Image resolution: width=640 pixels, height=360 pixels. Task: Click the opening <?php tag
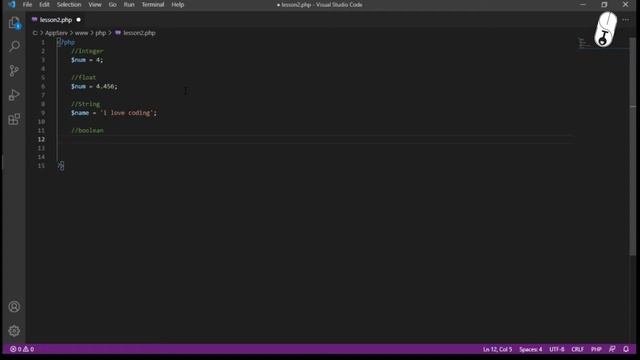[66, 42]
